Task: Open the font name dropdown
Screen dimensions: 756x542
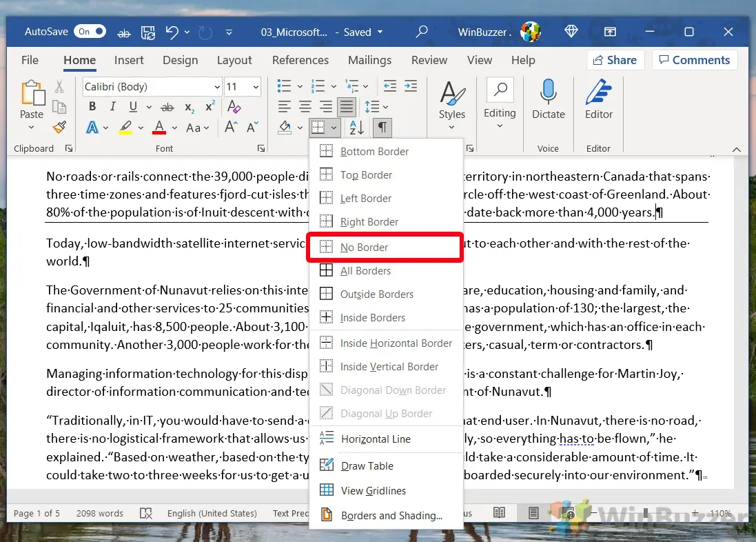Action: click(x=217, y=87)
